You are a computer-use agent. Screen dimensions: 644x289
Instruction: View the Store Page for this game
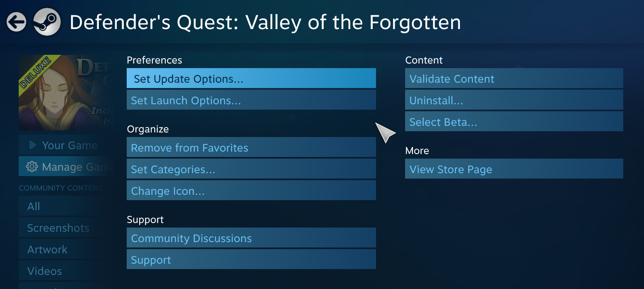pos(514,169)
